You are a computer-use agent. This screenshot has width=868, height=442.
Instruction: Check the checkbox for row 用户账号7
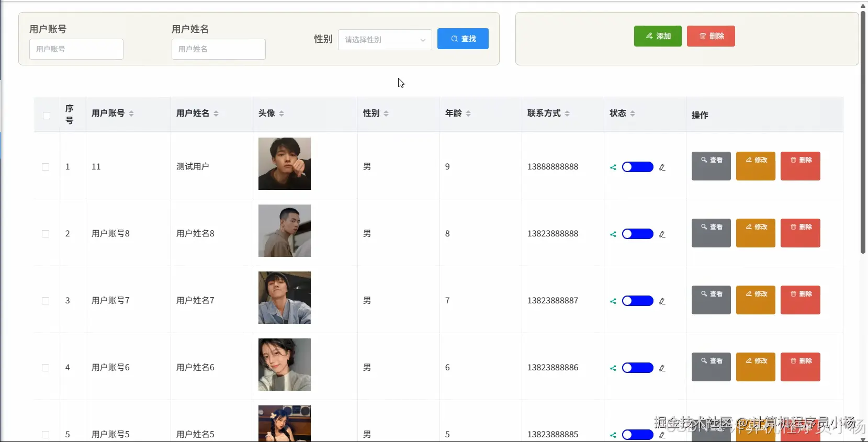coord(46,301)
